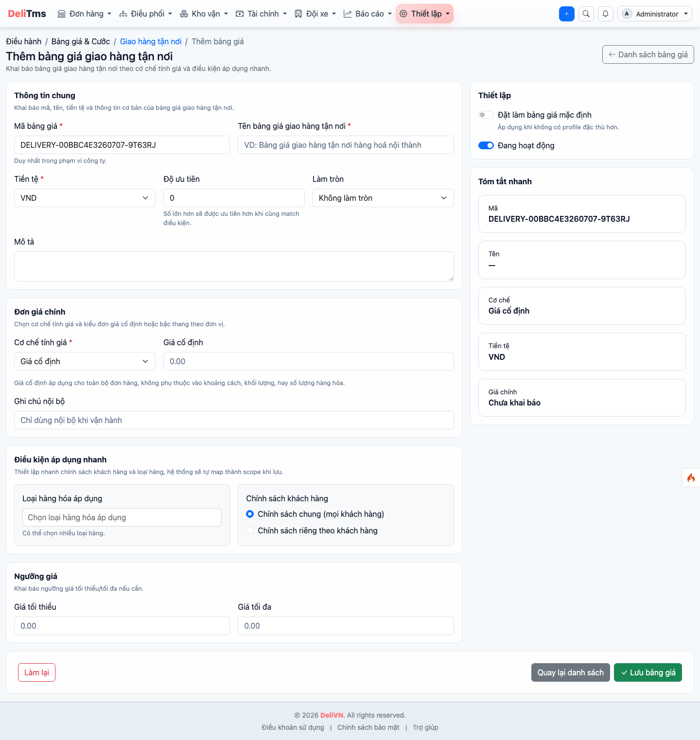The image size is (700, 740).
Task: Click the store icon beside Đơn hàng
Action: [x=62, y=14]
